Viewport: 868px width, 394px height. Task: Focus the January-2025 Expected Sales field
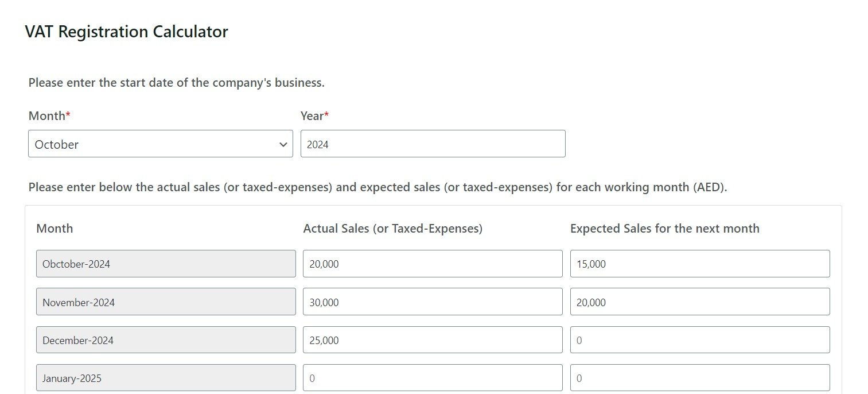point(700,378)
